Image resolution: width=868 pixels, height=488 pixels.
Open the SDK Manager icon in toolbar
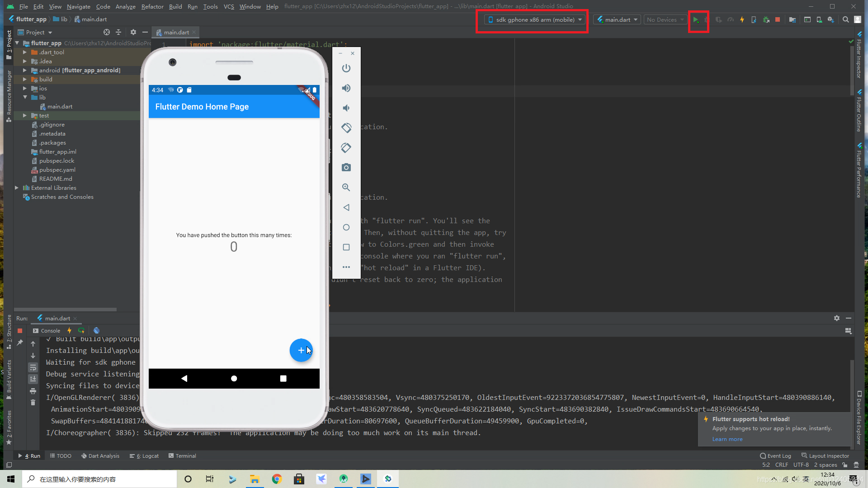[831, 20]
